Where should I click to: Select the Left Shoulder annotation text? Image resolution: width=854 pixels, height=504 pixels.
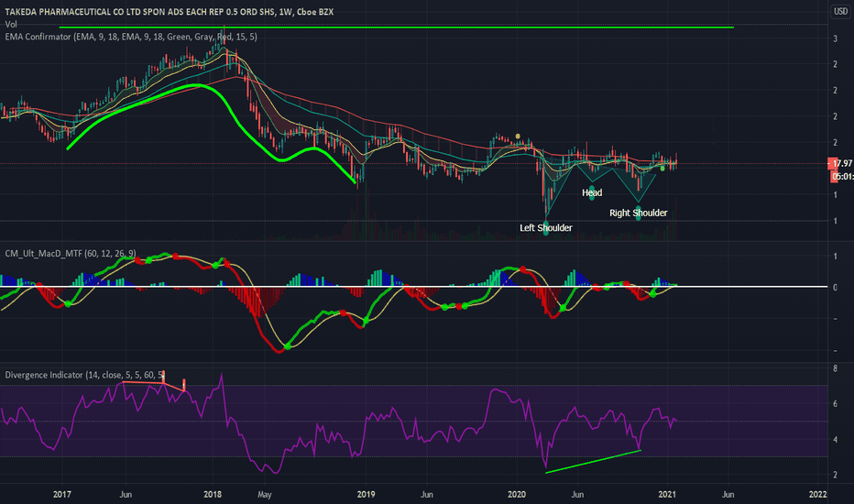click(x=546, y=228)
